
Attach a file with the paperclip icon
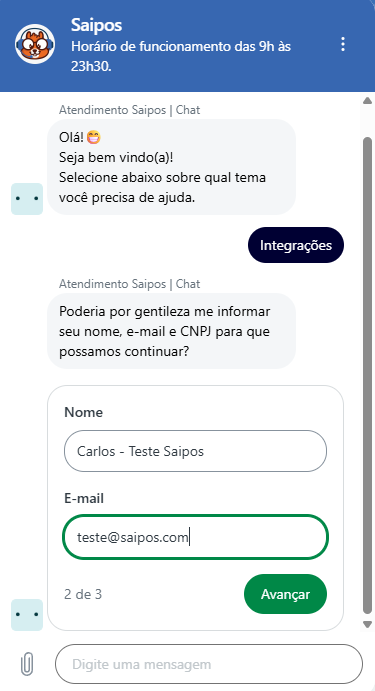pyautogui.click(x=27, y=664)
